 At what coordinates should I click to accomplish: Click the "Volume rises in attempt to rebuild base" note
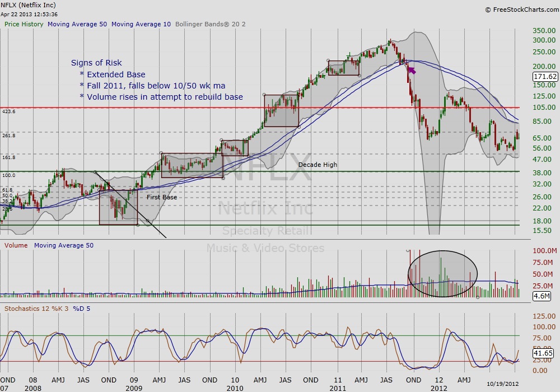[165, 97]
